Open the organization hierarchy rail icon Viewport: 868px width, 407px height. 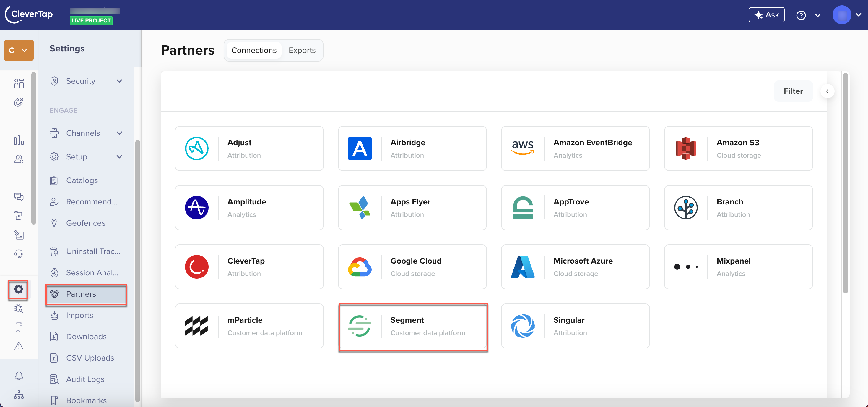[x=19, y=395]
